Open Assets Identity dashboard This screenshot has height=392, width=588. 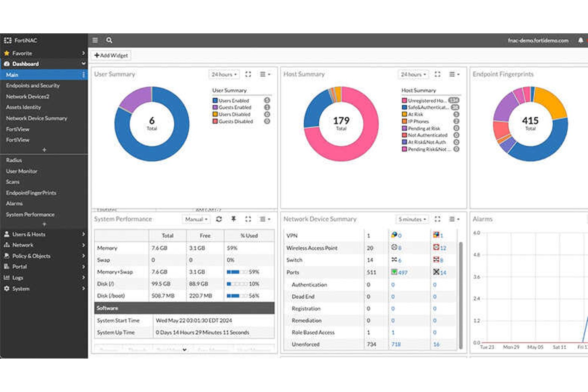click(x=23, y=107)
